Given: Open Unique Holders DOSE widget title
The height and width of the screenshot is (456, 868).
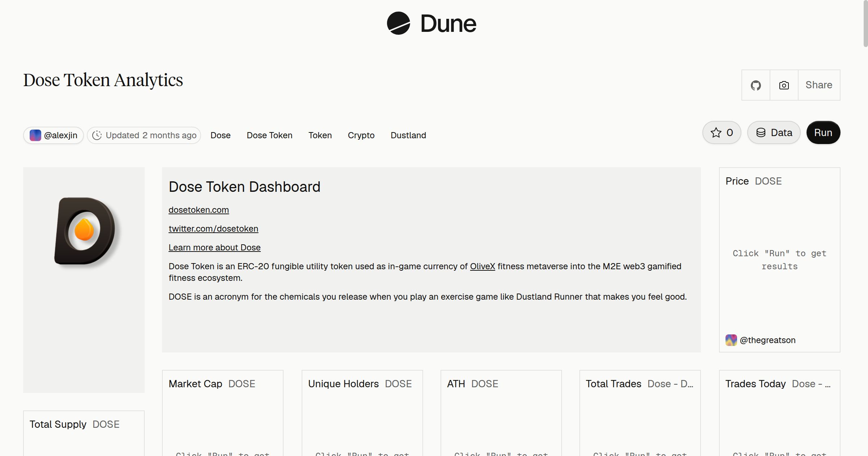Looking at the screenshot, I should (x=360, y=384).
